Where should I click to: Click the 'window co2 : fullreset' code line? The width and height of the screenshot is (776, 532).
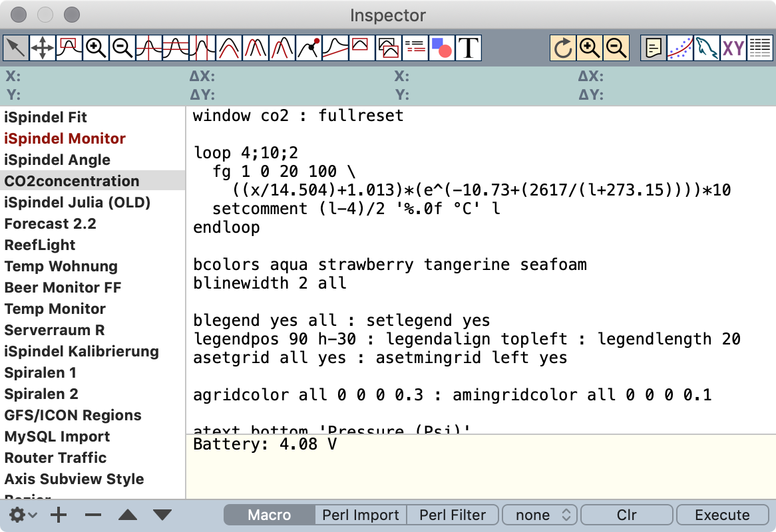(298, 116)
